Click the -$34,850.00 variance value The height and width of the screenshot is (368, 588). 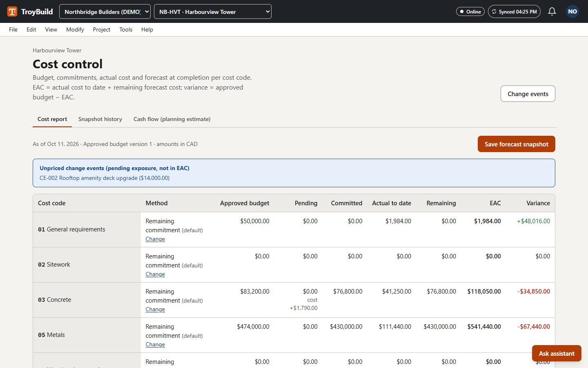pos(534,292)
